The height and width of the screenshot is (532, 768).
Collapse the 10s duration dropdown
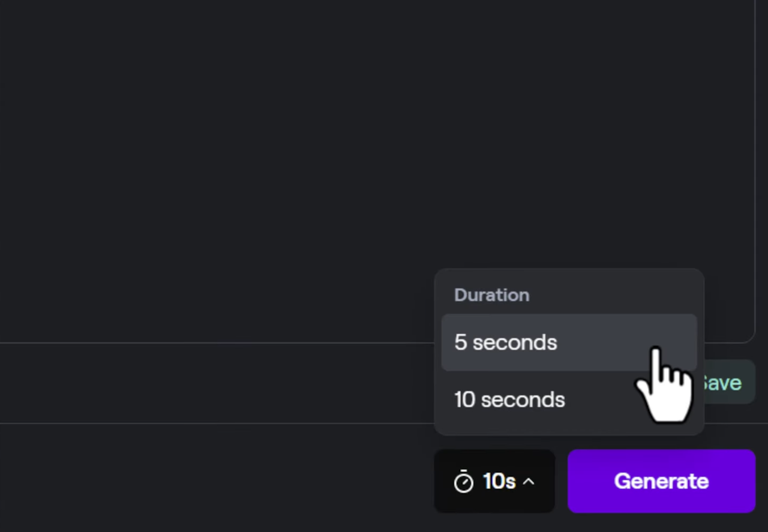pos(494,481)
